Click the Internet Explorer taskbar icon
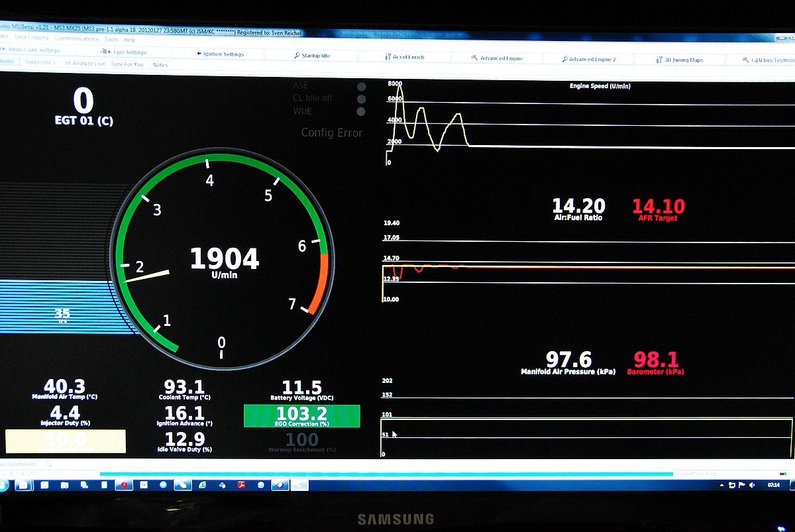 click(x=203, y=485)
